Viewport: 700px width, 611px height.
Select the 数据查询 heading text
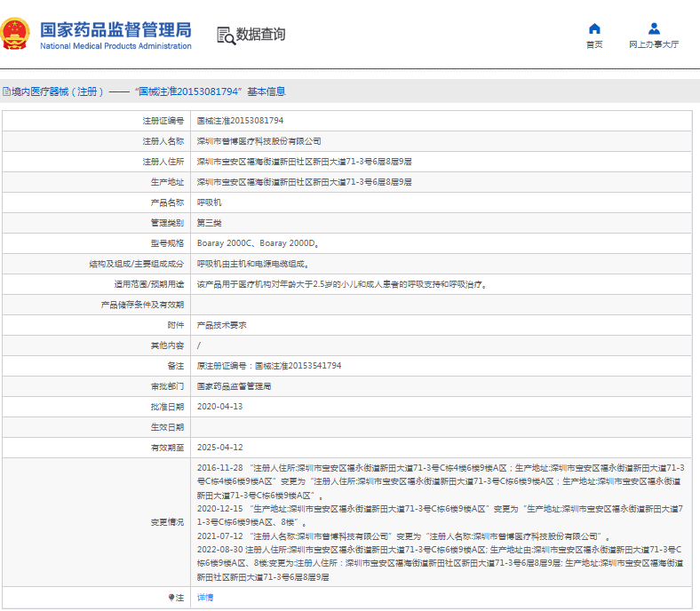click(260, 34)
